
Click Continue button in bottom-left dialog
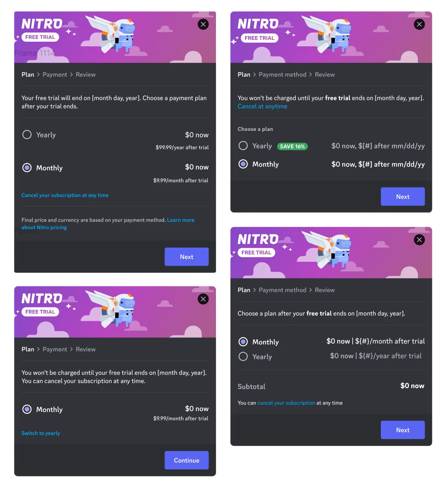186,460
